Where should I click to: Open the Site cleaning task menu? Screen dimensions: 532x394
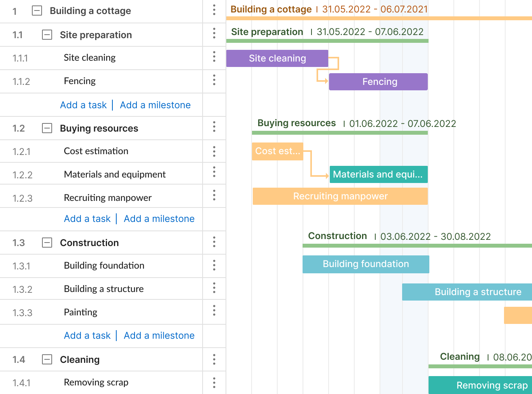[214, 58]
